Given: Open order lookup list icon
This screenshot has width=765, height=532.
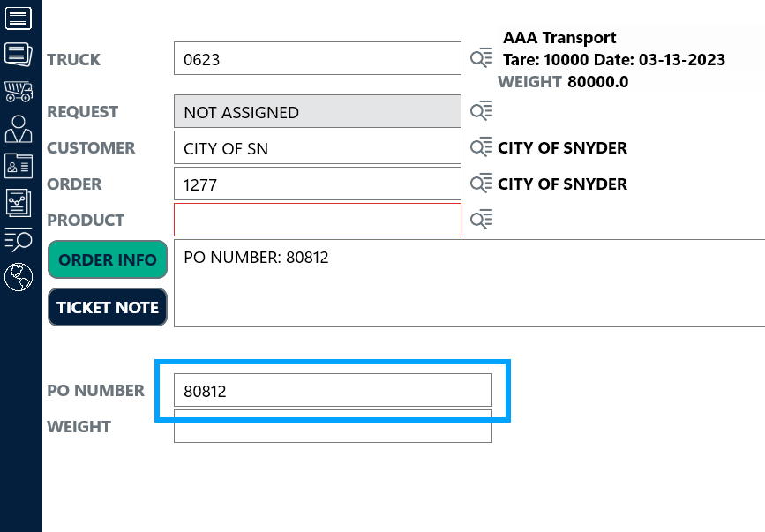Looking at the screenshot, I should tap(481, 184).
